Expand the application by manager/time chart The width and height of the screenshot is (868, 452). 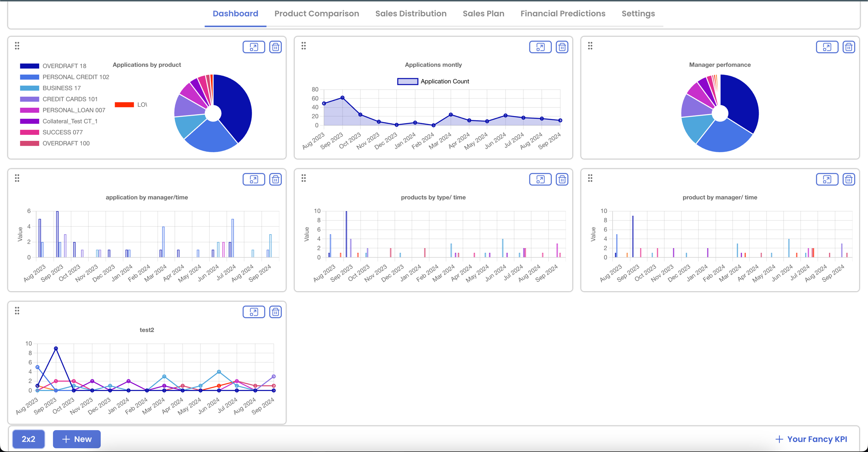coord(254,179)
